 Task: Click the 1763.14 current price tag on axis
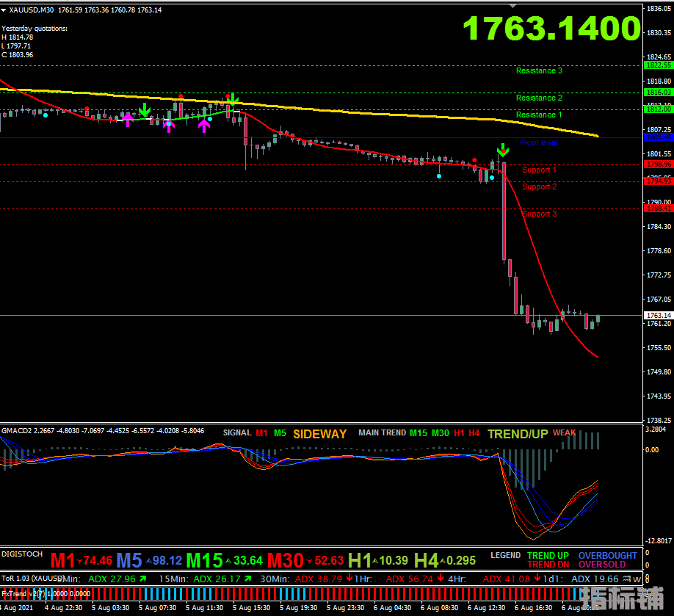[x=657, y=315]
